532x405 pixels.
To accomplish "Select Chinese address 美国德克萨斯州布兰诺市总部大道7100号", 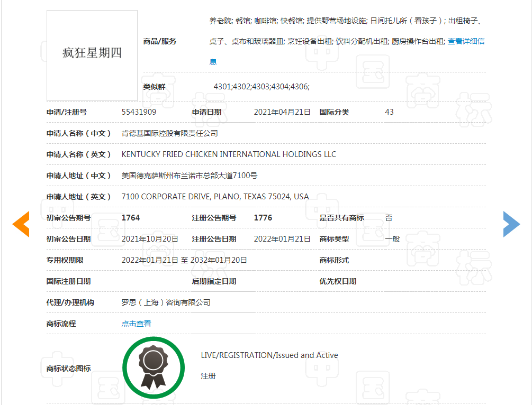I will point(190,176).
